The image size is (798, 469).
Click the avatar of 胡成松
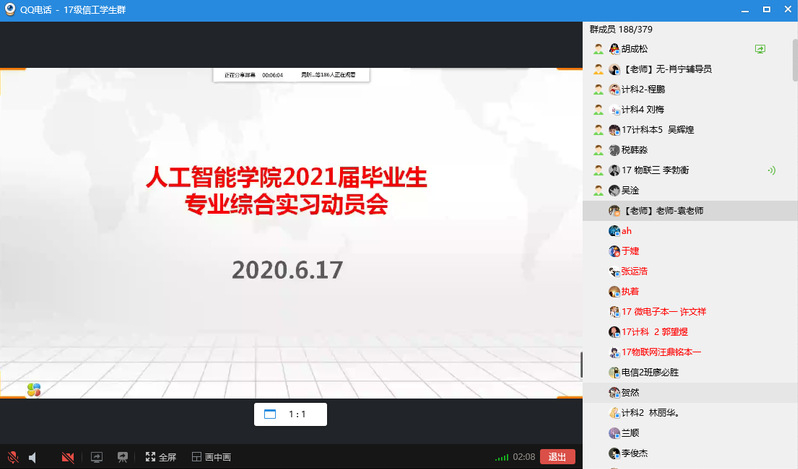tap(614, 48)
